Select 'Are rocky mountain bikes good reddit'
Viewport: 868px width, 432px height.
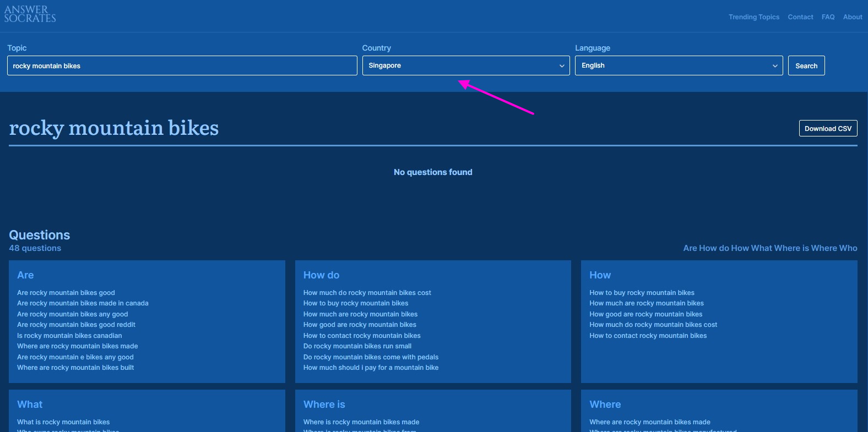(76, 325)
